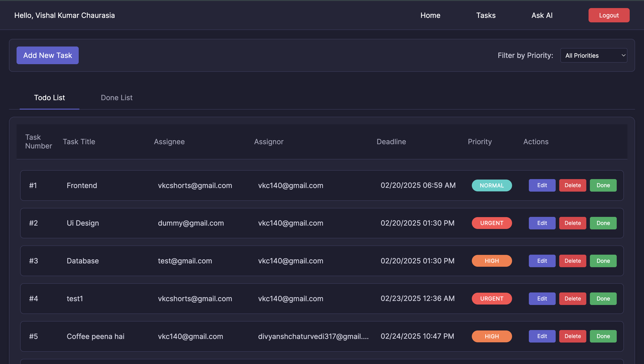Click the Logout button
Viewport: 644px width, 364px height.
point(609,15)
